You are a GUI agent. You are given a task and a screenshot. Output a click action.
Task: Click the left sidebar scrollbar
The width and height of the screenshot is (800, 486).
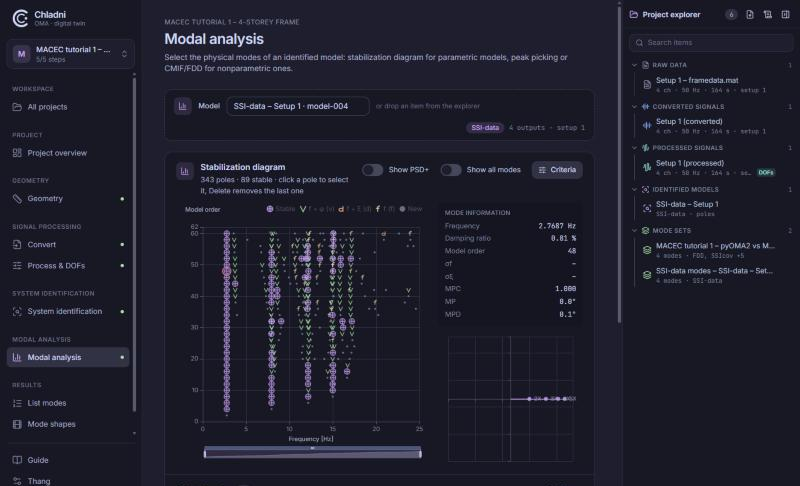pyautogui.click(x=134, y=244)
